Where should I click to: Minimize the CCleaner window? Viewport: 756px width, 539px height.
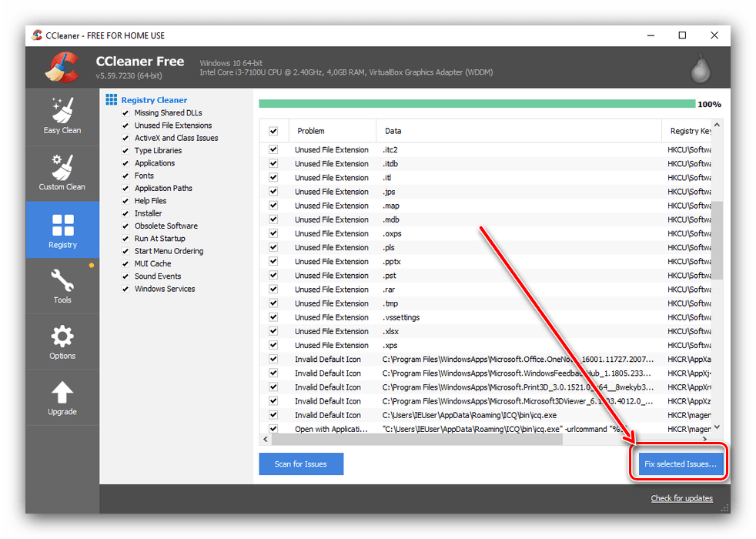click(x=651, y=35)
